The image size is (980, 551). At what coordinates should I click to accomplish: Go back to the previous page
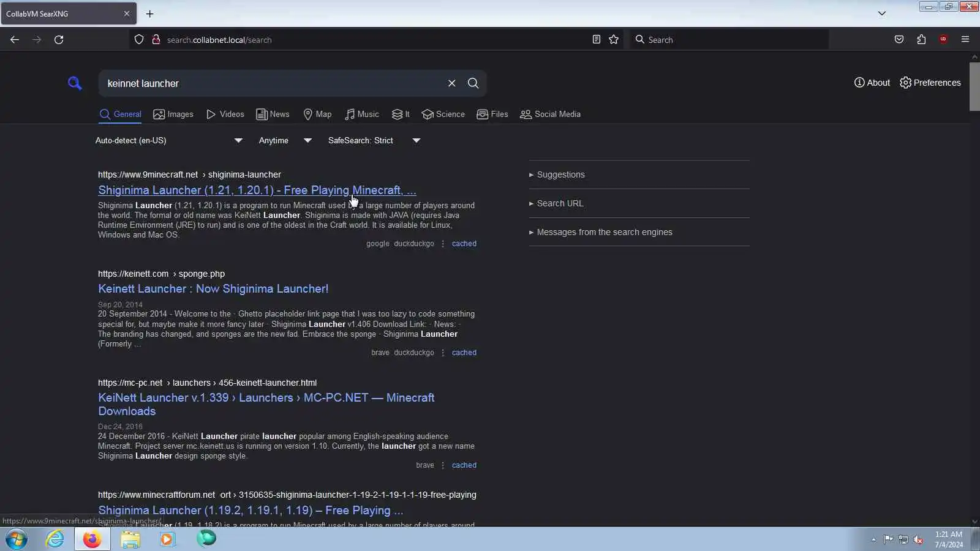point(15,40)
